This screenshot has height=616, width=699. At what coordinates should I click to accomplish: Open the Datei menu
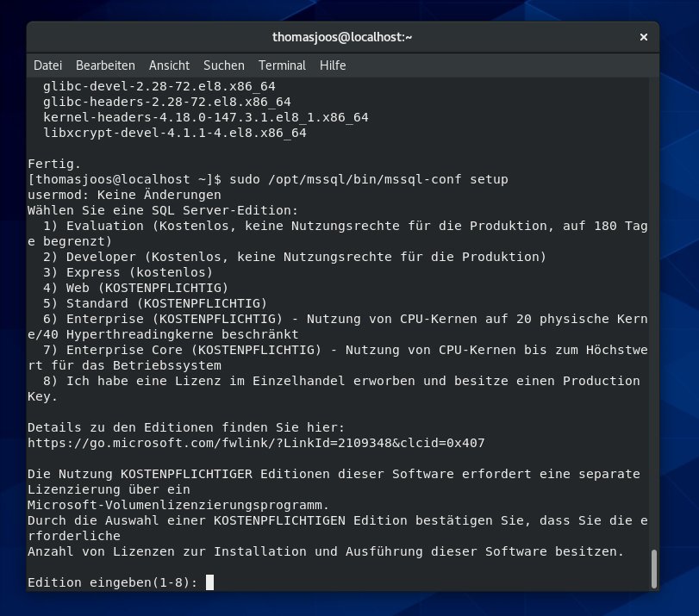point(47,65)
